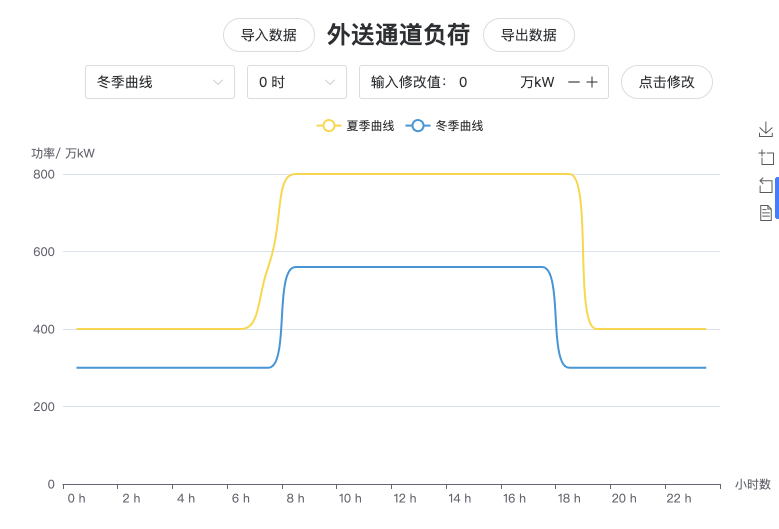Focus the 输入修改值 number input field
This screenshot has height=529, width=779.
tap(485, 82)
